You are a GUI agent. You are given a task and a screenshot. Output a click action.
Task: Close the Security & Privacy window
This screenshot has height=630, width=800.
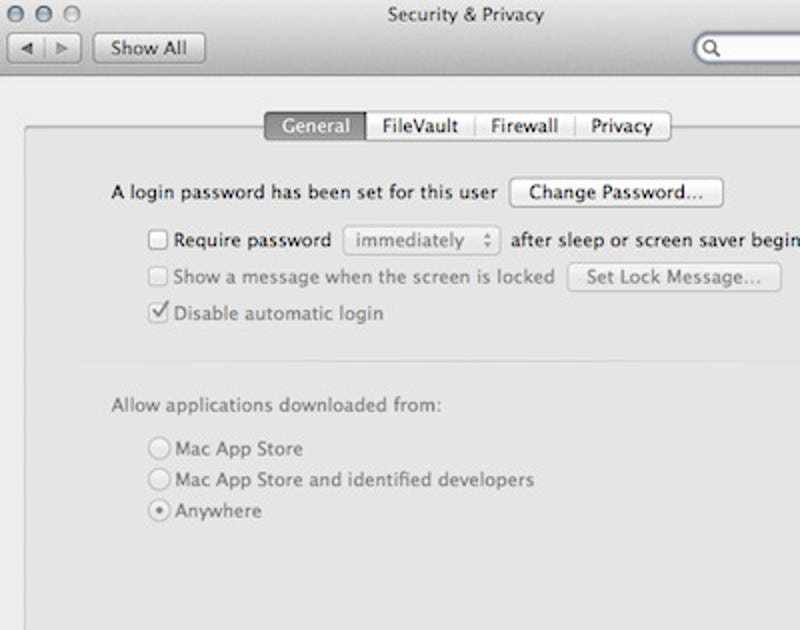click(16, 14)
